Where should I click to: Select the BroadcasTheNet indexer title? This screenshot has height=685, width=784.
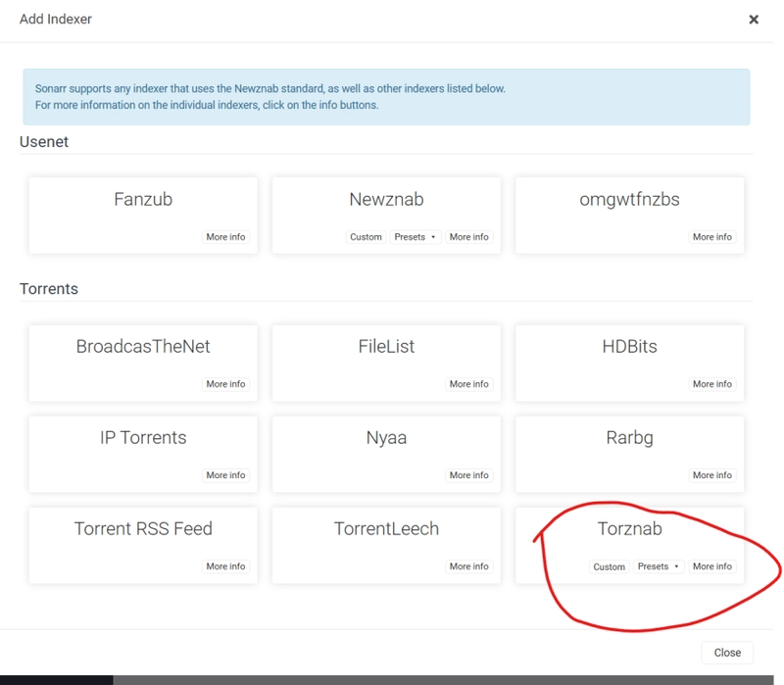[143, 347]
